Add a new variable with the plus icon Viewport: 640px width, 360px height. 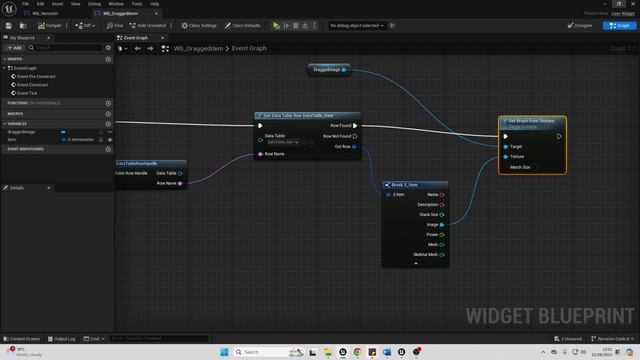tap(108, 124)
